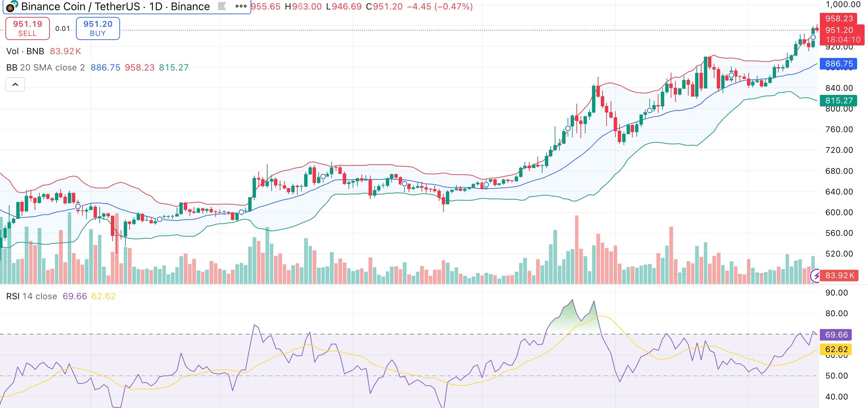
Task: Click the 0.01 spread value between sell and buy
Action: [x=63, y=28]
